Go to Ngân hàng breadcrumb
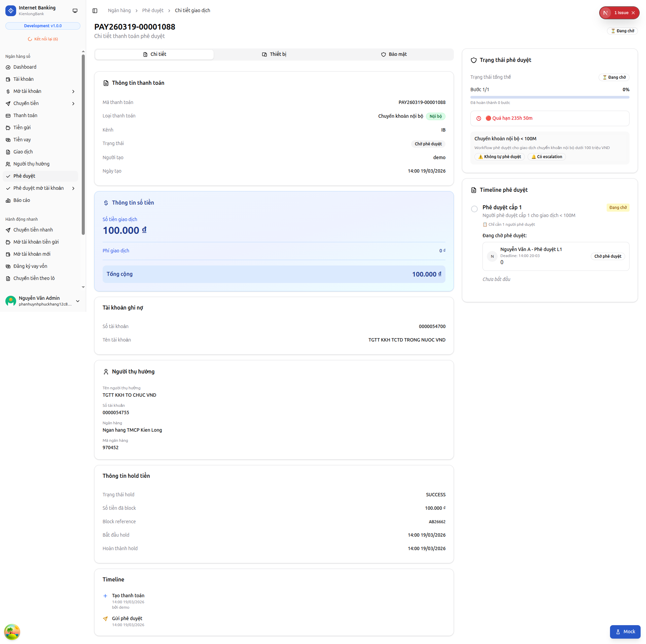This screenshot has width=646, height=644. tap(119, 10)
